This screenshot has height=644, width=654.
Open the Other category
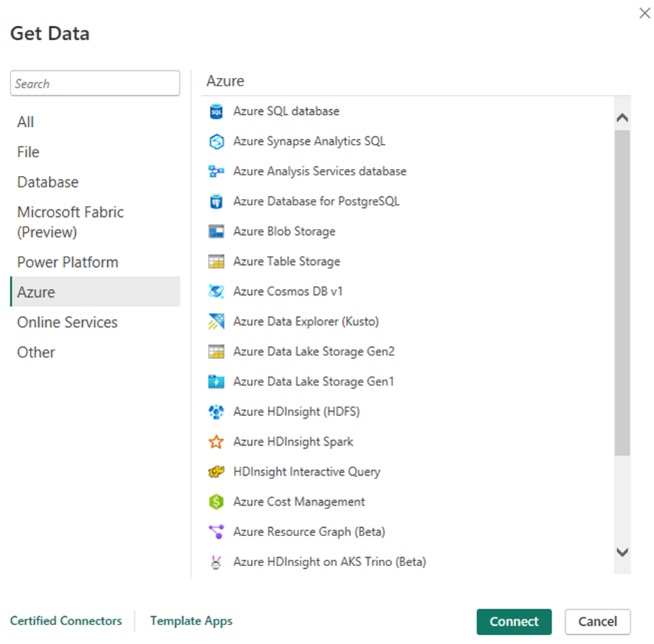coord(95,352)
